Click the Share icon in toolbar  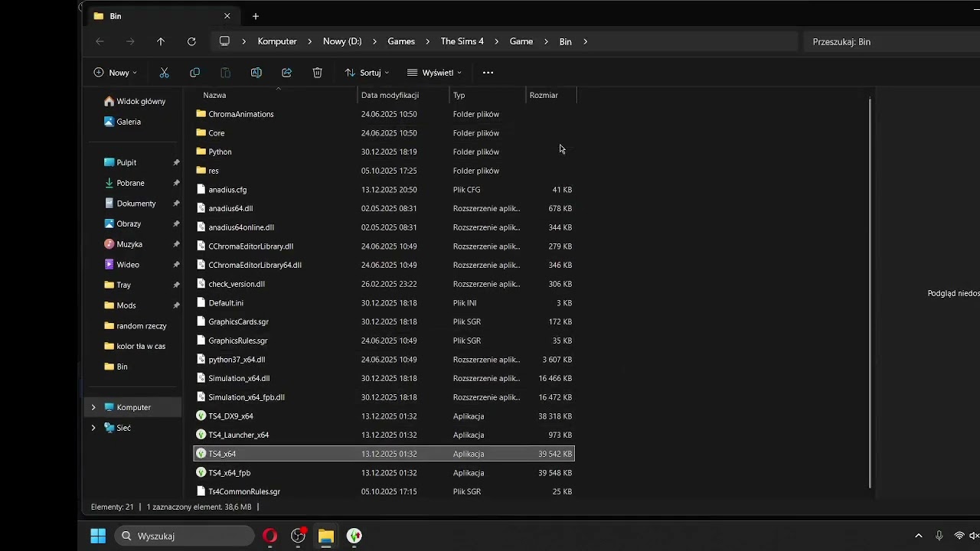click(286, 73)
